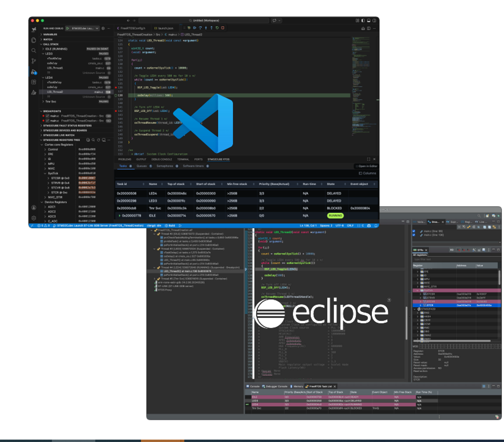Click refresh icon in Registers Tree header
504x442 pixels.
pyautogui.click(x=99, y=140)
